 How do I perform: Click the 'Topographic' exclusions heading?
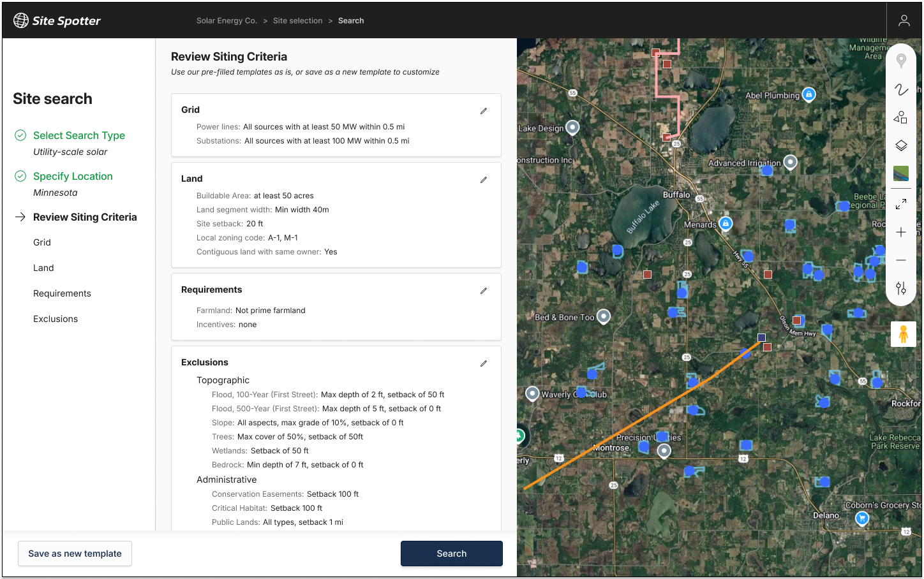(x=223, y=380)
